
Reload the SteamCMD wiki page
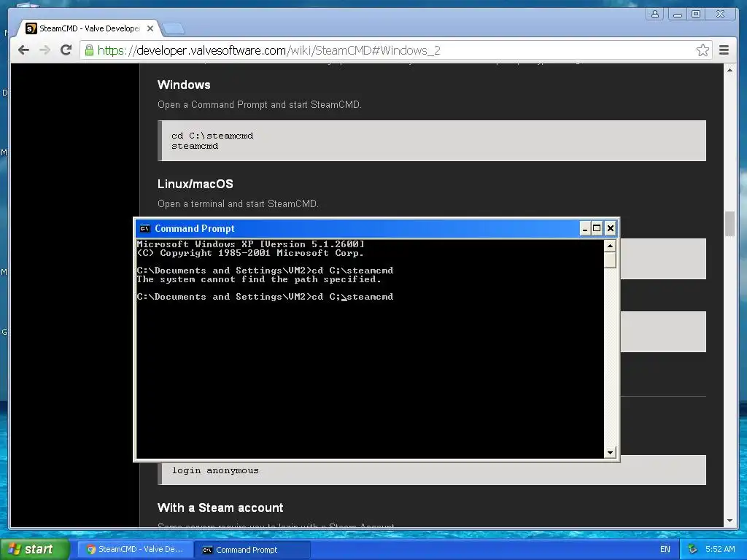pos(66,50)
